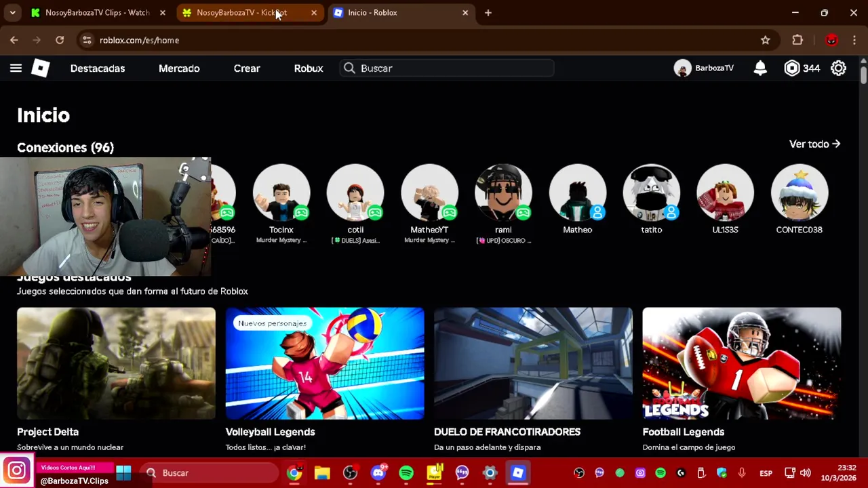Click the microphone tray icon
868x488 pixels.
coord(742,473)
